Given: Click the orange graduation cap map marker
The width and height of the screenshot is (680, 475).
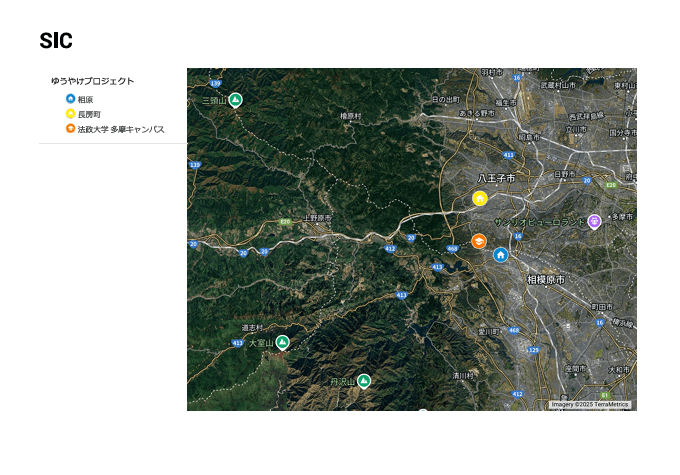Looking at the screenshot, I should coord(479,241).
